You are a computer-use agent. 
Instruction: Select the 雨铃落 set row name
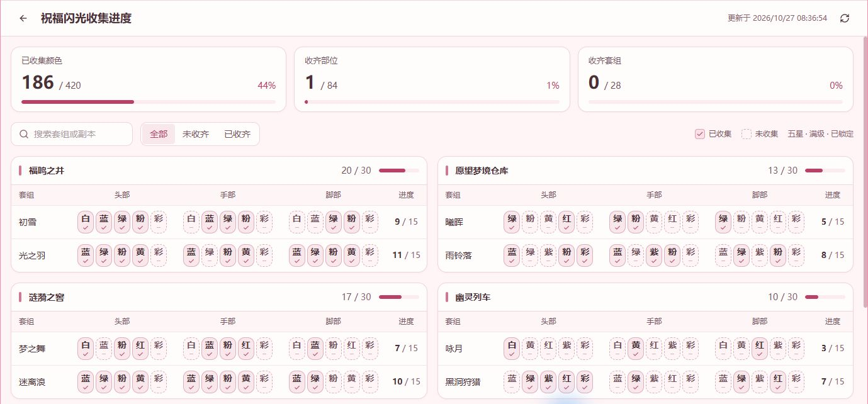pos(459,255)
